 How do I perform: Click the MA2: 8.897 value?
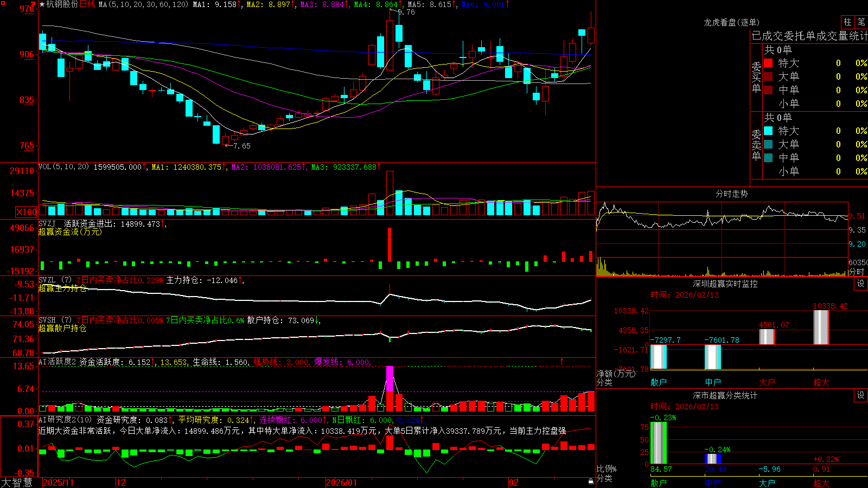click(x=269, y=4)
